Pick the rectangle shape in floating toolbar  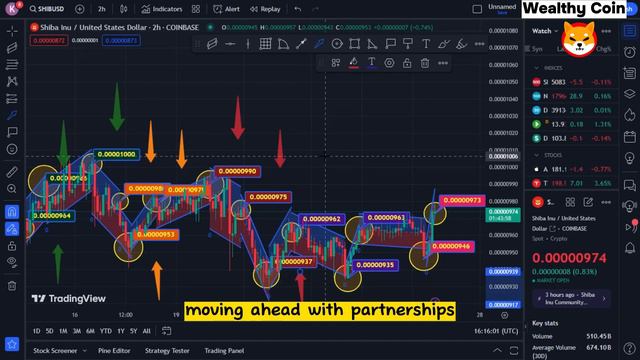coord(354,44)
